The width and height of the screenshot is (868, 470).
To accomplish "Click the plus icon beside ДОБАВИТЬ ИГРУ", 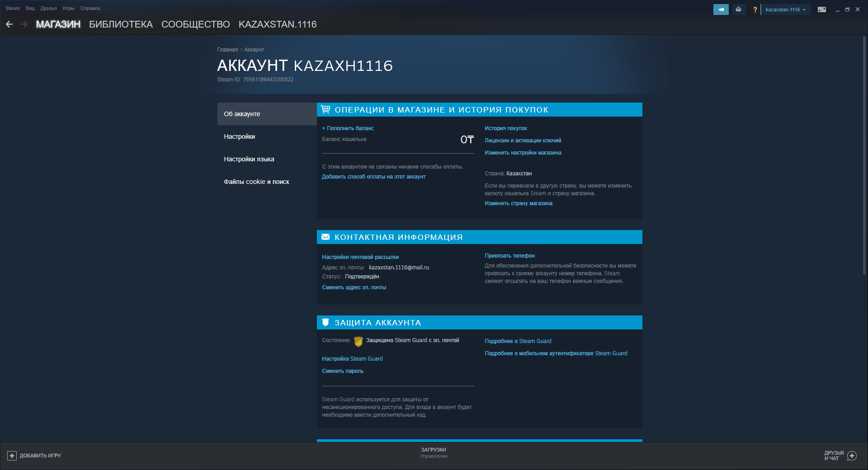I will pos(12,456).
